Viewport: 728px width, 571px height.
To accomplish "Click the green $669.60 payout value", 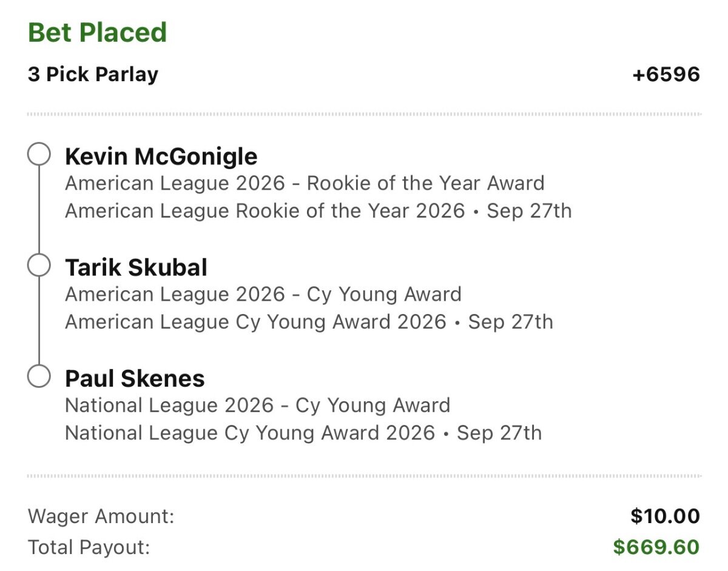I will click(656, 547).
